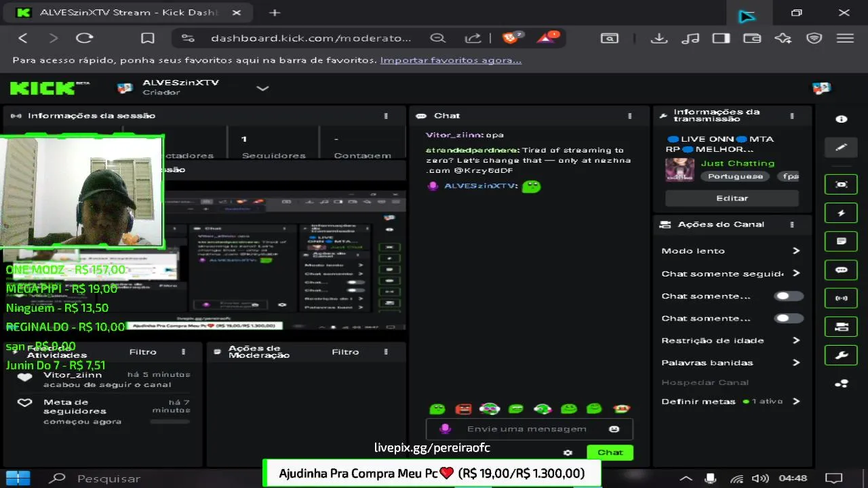Click the Portuguese language tag
The image size is (868, 488).
pyautogui.click(x=735, y=176)
